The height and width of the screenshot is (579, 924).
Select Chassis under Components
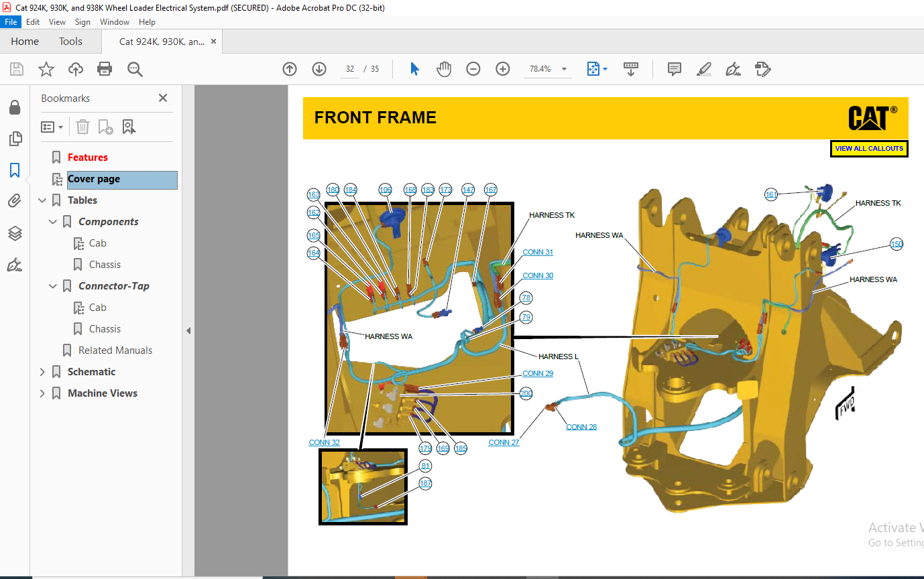(105, 265)
